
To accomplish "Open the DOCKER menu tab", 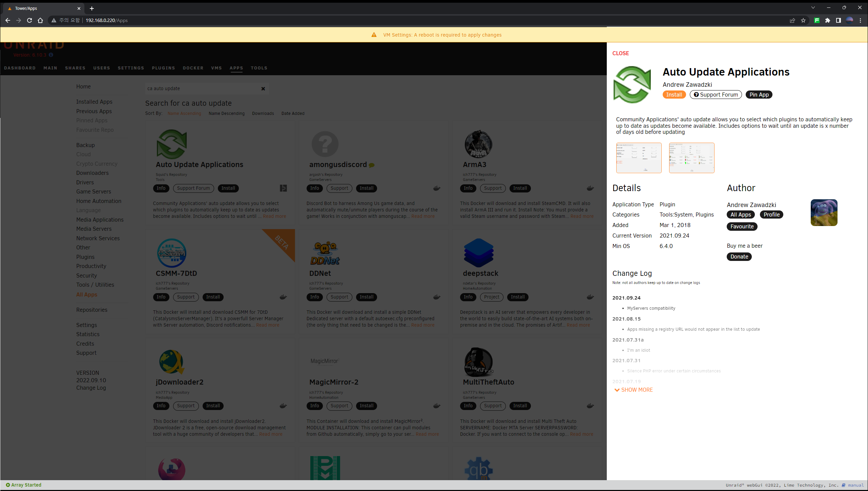I will tap(193, 68).
